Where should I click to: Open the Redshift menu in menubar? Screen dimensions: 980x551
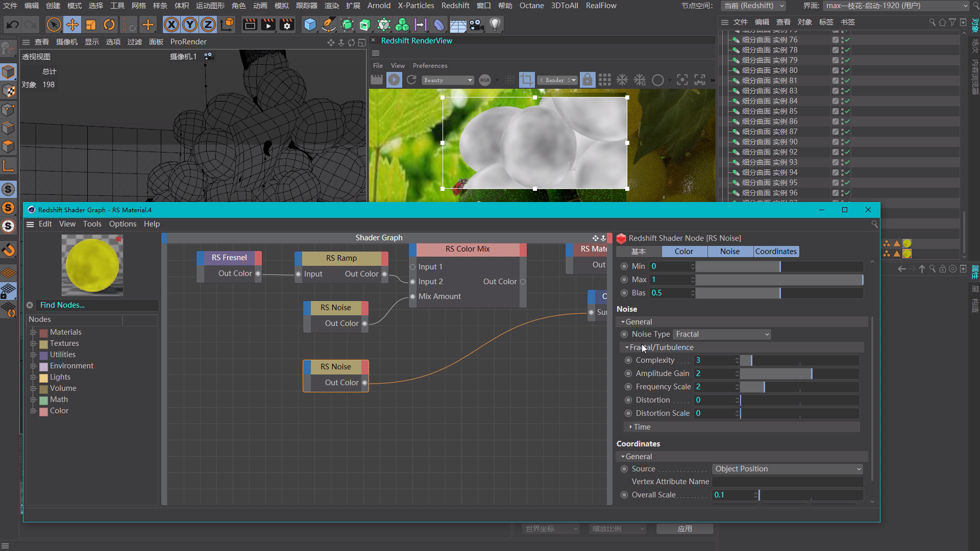tap(455, 6)
